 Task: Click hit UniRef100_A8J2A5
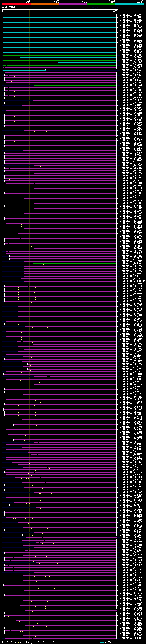131,80
